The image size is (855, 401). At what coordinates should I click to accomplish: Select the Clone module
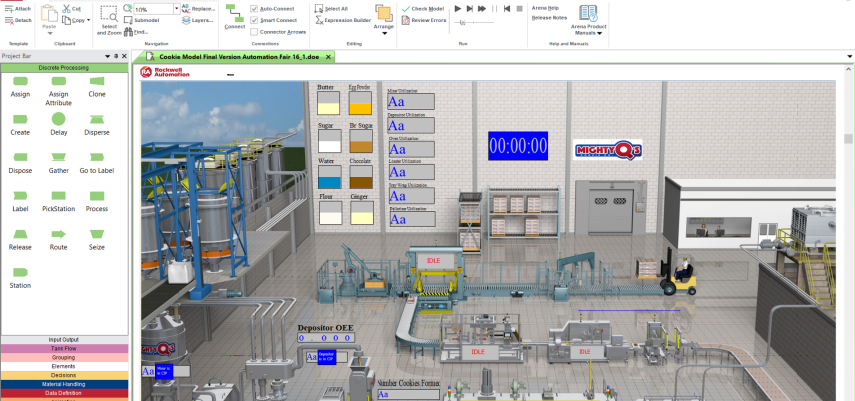97,86
